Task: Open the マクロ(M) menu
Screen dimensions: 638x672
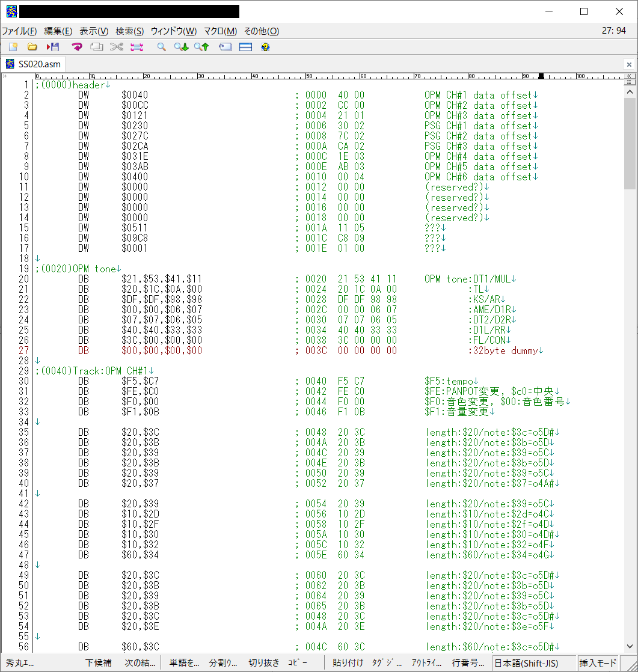Action: pyautogui.click(x=221, y=31)
